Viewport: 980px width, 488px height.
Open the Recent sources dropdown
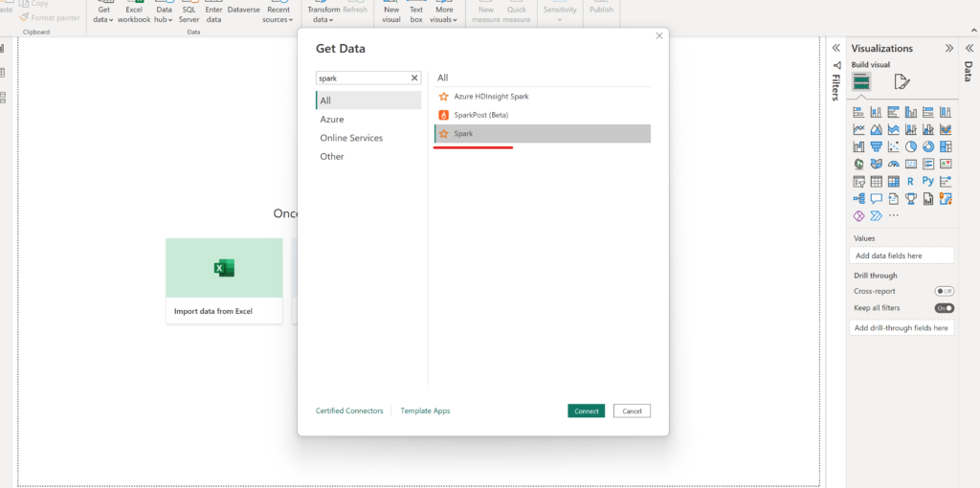coord(278,14)
